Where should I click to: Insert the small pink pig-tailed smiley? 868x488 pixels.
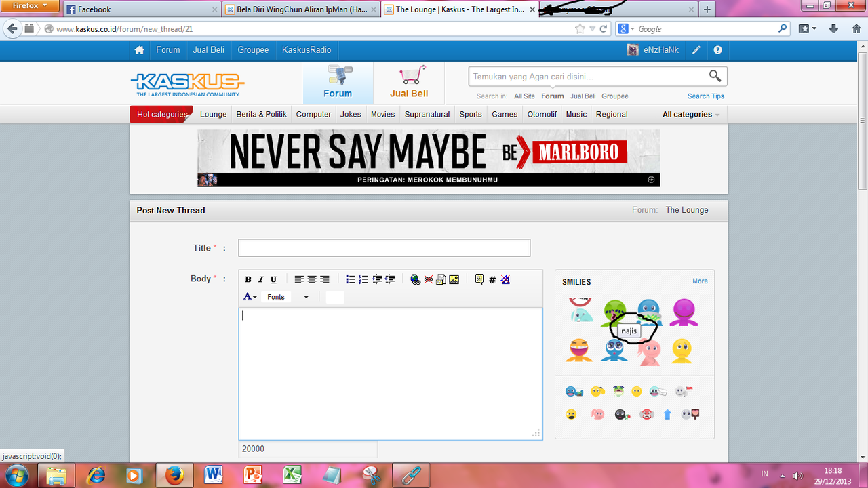pos(597,414)
